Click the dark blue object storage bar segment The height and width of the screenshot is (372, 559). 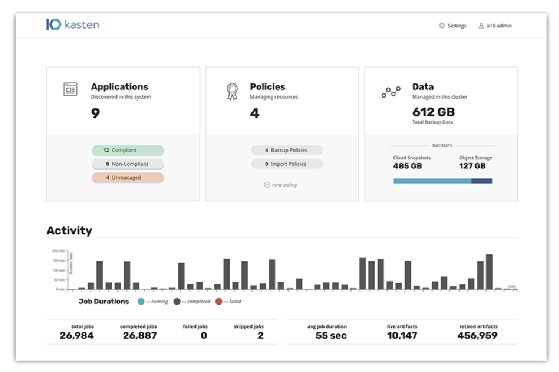(x=482, y=181)
